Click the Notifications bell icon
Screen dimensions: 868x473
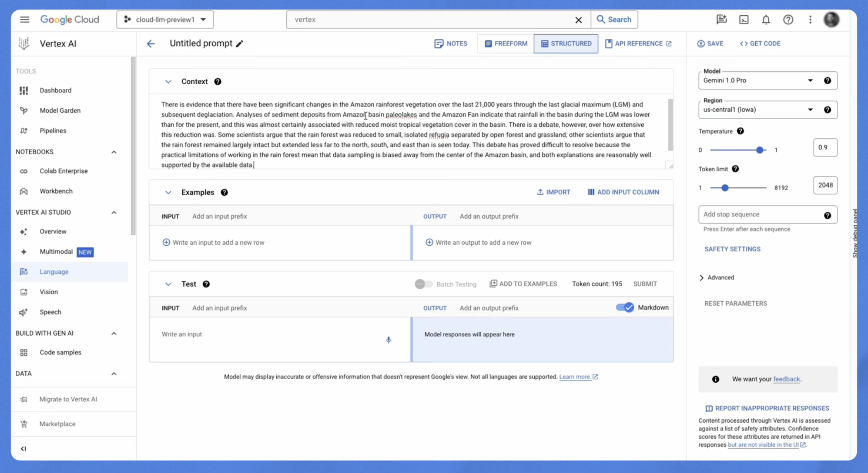coord(766,19)
